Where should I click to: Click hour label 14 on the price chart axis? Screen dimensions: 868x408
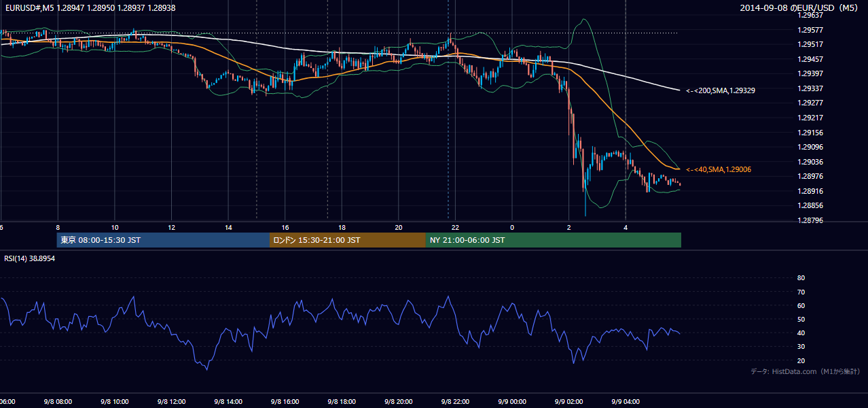(229, 228)
